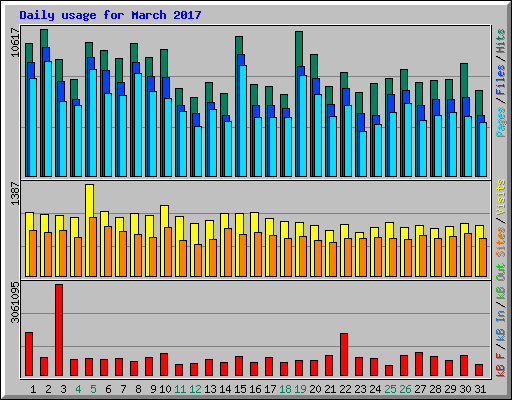Select day label 3 on the x-axis
The image size is (512, 400).
63,389
